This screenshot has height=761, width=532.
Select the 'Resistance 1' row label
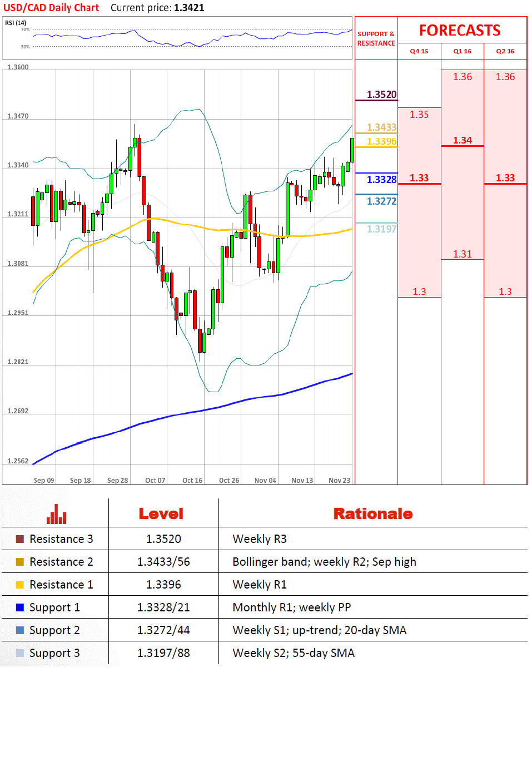pyautogui.click(x=61, y=585)
